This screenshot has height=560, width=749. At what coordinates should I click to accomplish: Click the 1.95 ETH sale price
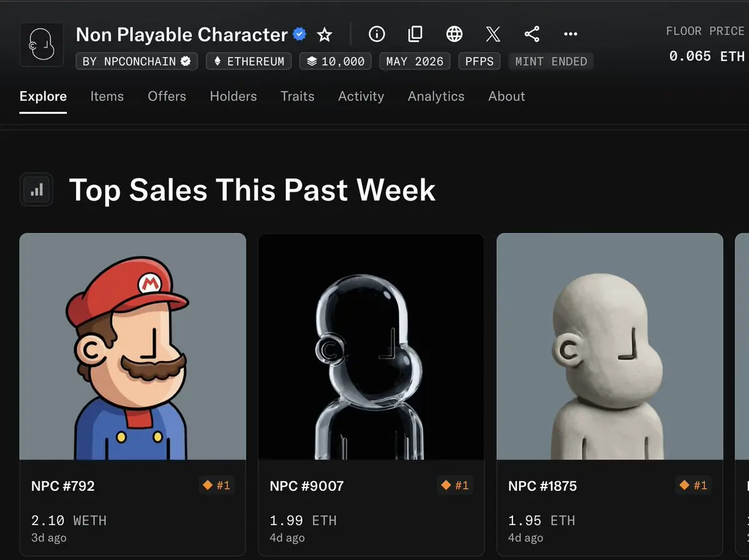(x=541, y=520)
